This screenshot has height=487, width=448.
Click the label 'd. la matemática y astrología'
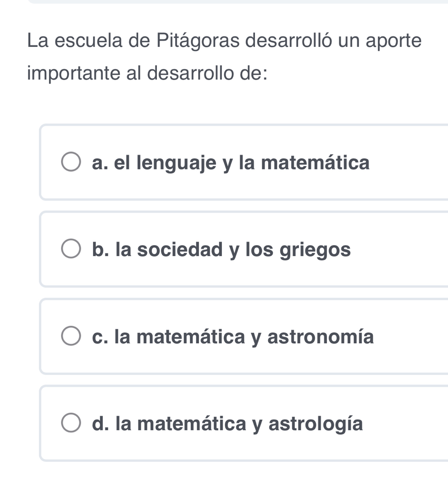(227, 424)
